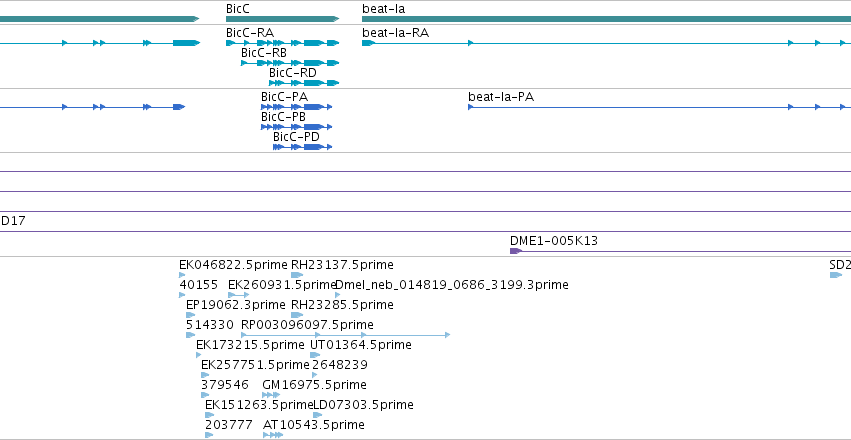The width and height of the screenshot is (851, 440).
Task: Click the AT10543.5prime EST glyph
Action: click(273, 435)
